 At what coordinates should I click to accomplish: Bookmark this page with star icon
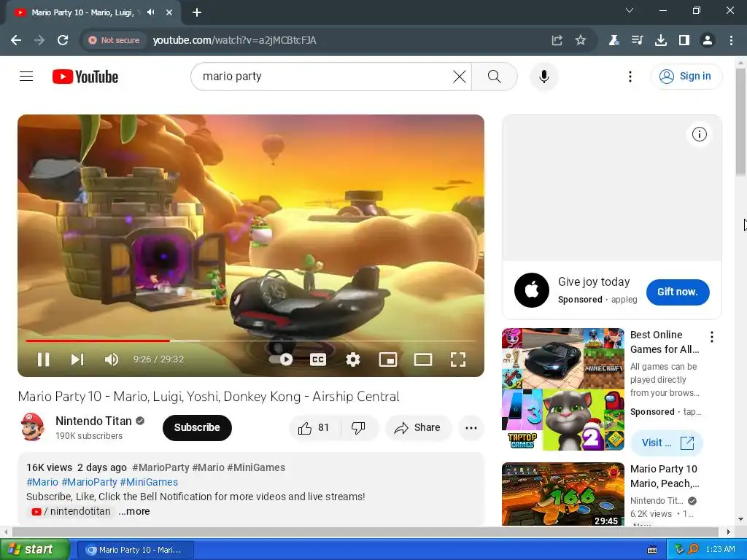[x=580, y=41]
